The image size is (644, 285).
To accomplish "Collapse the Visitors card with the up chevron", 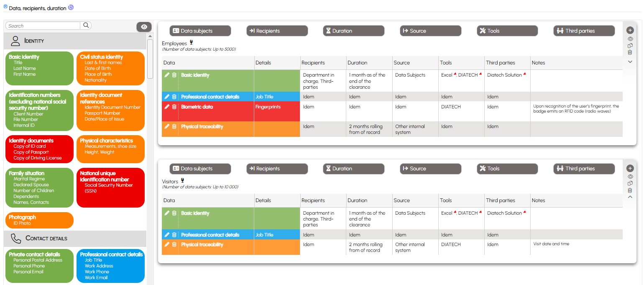I will tap(630, 197).
